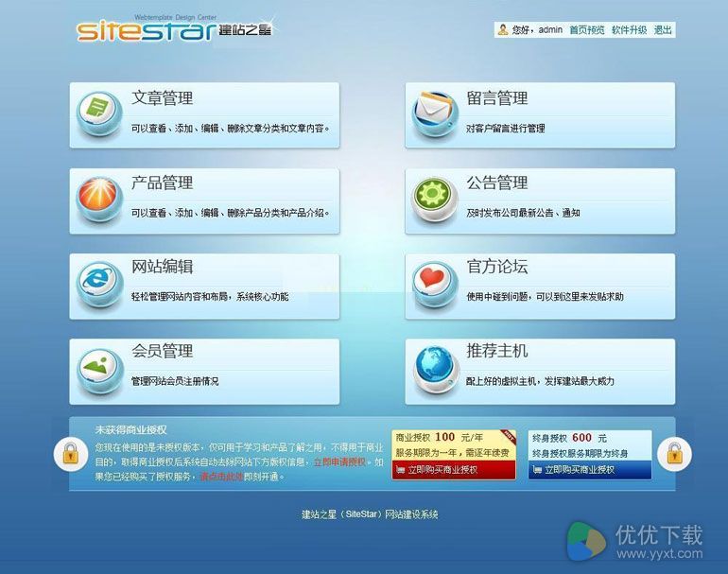Open 软件升级 in the top bar
This screenshot has width=728, height=574.
coord(629,29)
